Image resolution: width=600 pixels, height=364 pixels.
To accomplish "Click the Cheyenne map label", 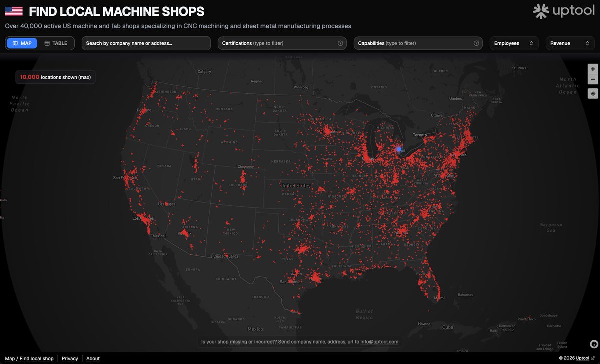I will 245,167.
